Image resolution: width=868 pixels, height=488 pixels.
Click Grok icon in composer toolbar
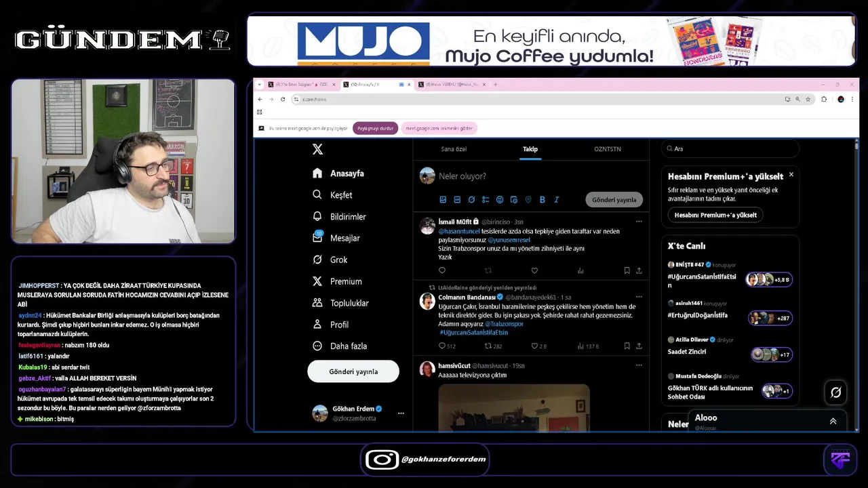tap(471, 199)
